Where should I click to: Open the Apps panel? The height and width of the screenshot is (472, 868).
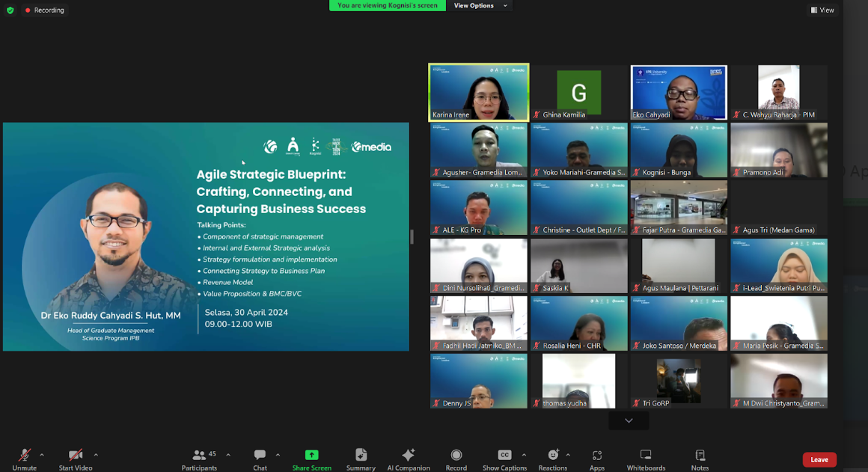[x=597, y=460]
